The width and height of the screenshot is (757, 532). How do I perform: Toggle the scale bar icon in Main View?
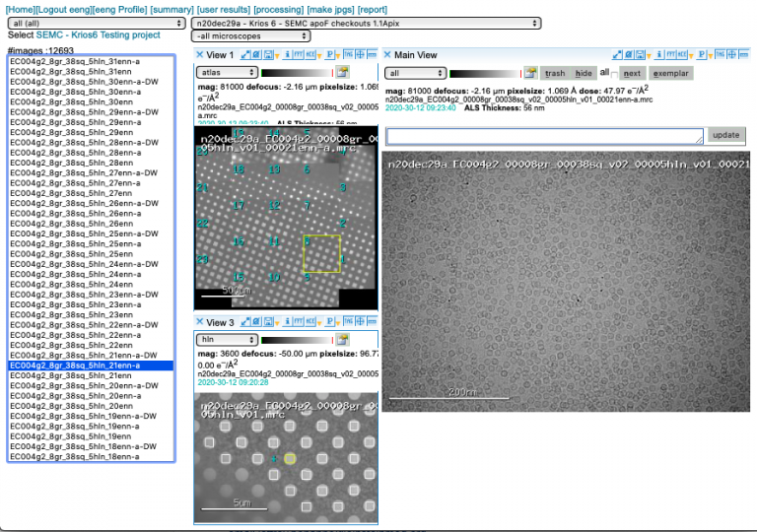coord(744,54)
